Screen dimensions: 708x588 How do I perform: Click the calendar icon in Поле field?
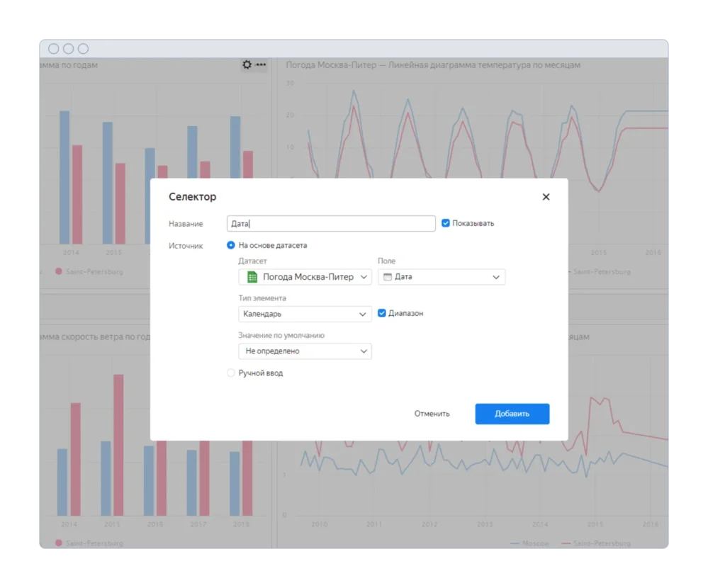click(x=388, y=276)
